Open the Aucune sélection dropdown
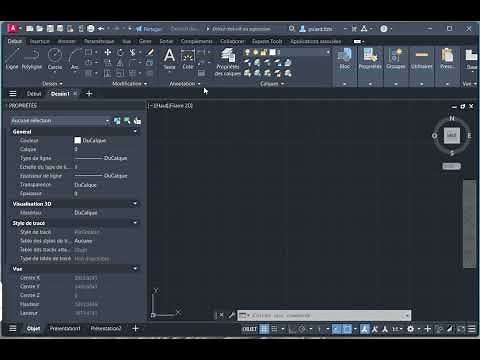 (x=60, y=121)
